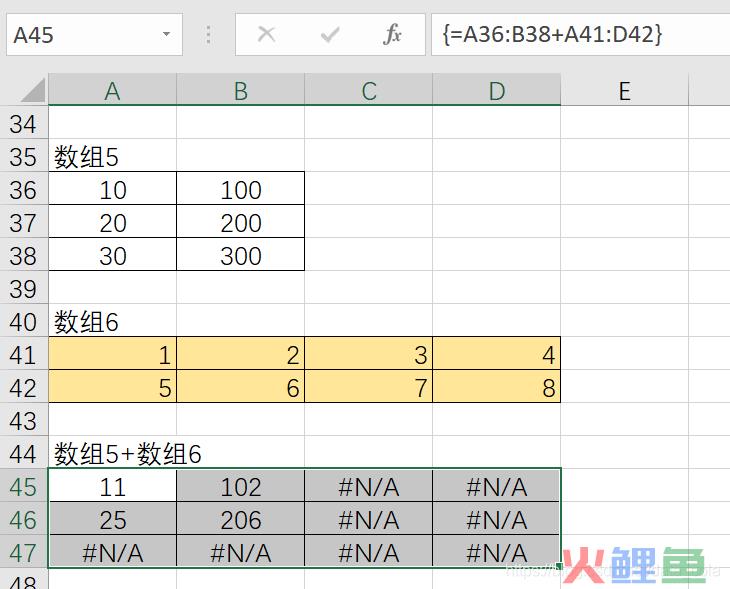Click cell containing 20
The image size is (730, 589).
point(113,223)
